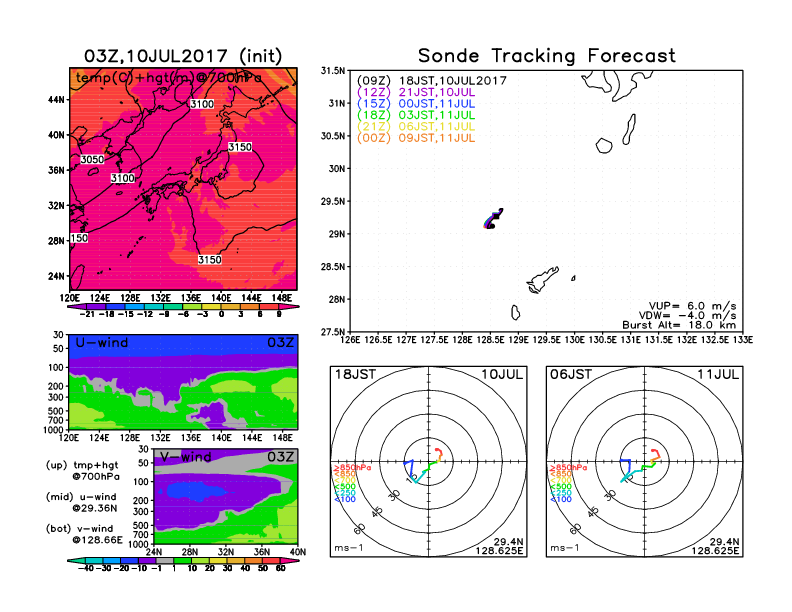Image resolution: width=792 pixels, height=612 pixels.
Task: Click the '18JST' hodograph label
Action: click(356, 374)
